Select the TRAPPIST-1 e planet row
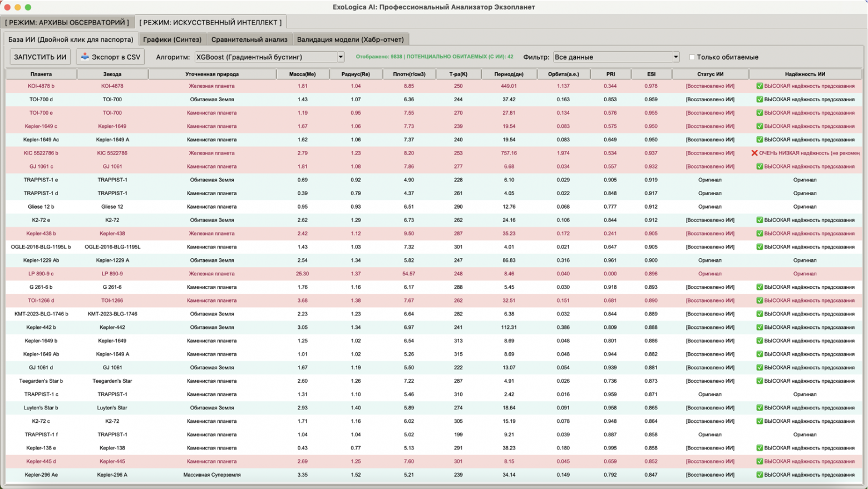The width and height of the screenshot is (868, 489). 41,180
